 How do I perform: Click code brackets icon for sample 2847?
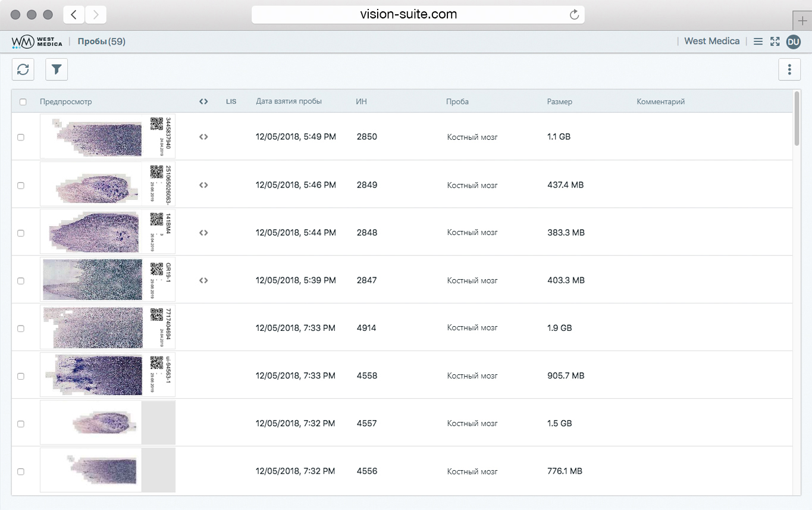point(203,280)
